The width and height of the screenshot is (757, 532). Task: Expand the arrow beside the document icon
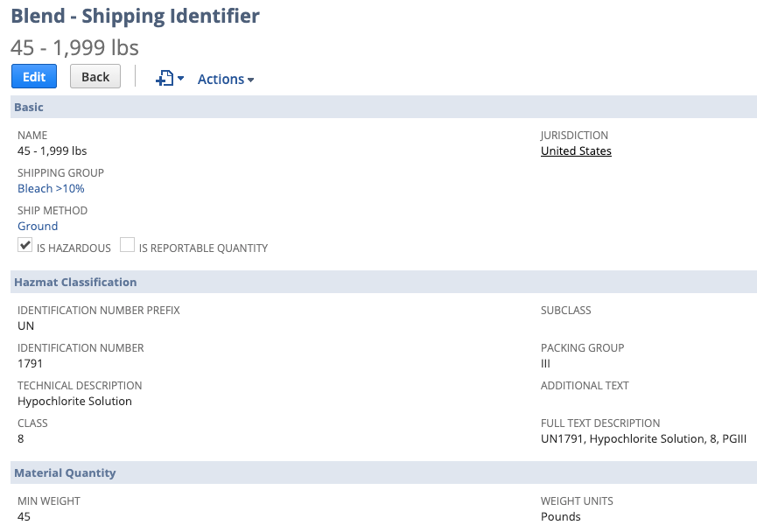click(x=180, y=78)
